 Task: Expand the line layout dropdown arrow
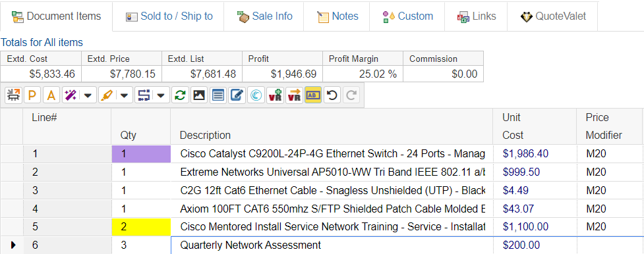161,95
